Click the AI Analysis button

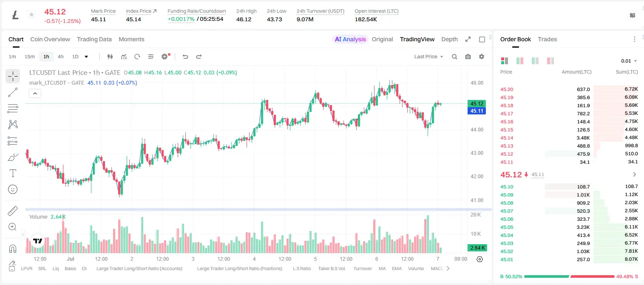click(350, 39)
